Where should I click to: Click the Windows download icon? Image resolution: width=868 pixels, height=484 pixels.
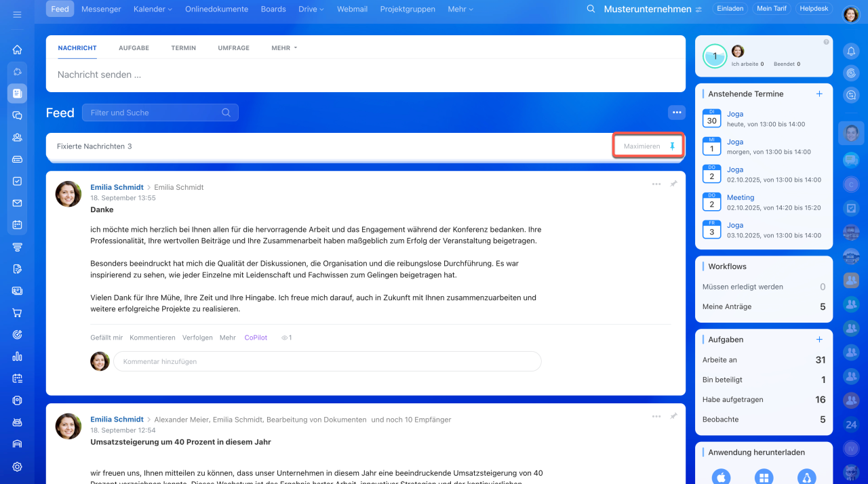[x=764, y=478]
